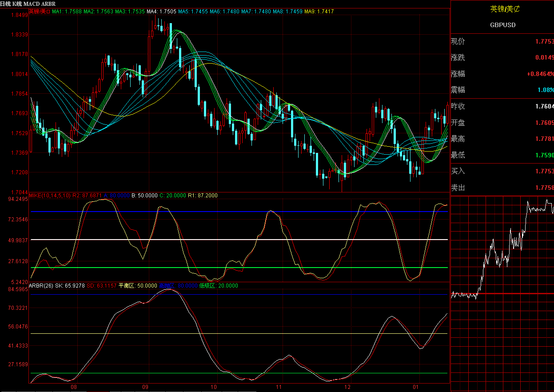Viewport: 554px width, 392px height.
Task: Activate the ARBR indicator view
Action: tap(49, 3)
